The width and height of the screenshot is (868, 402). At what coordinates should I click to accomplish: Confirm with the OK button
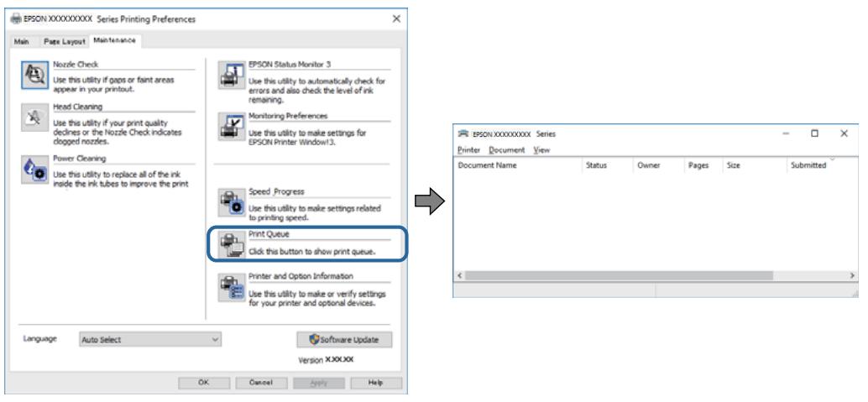pos(203,383)
